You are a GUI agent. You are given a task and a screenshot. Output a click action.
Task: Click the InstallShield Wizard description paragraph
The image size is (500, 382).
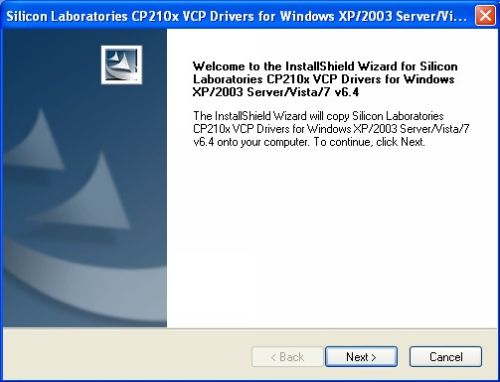coord(331,129)
